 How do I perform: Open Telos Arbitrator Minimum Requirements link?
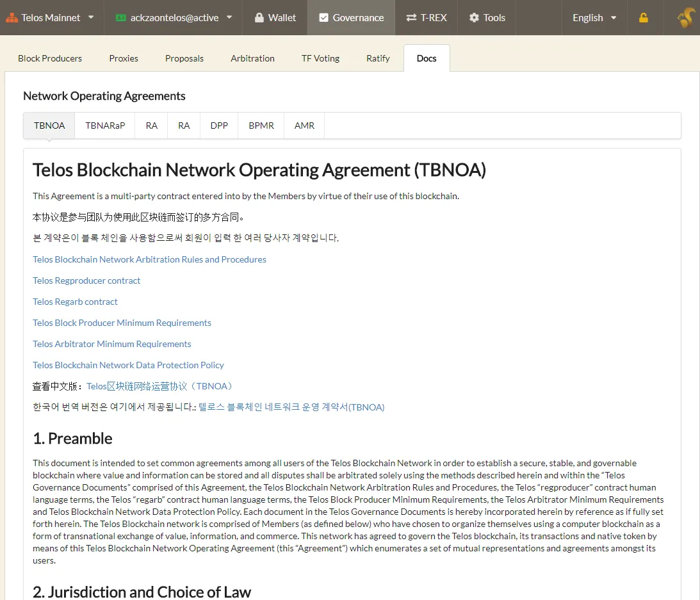click(x=112, y=344)
